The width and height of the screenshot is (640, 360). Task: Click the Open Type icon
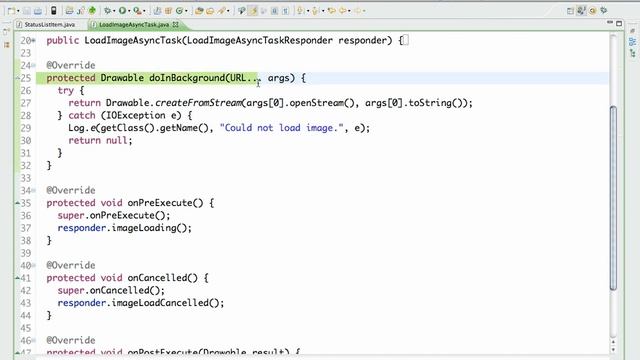(199, 11)
